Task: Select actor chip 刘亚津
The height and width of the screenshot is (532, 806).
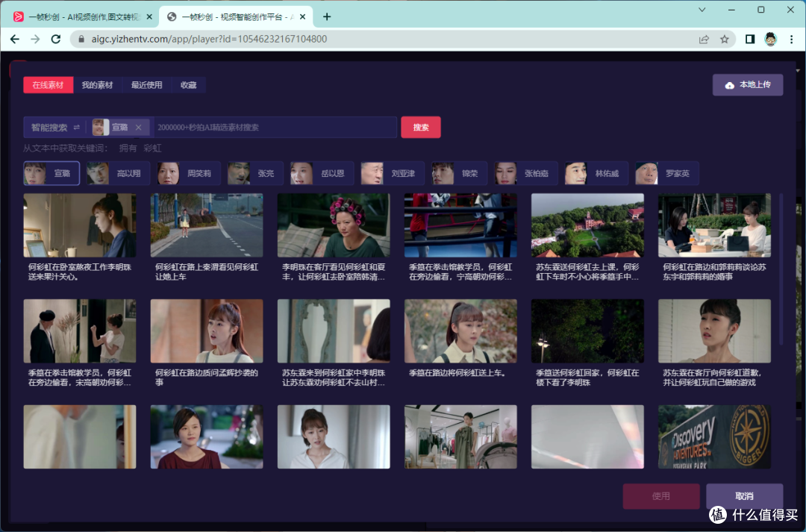Action: click(393, 173)
